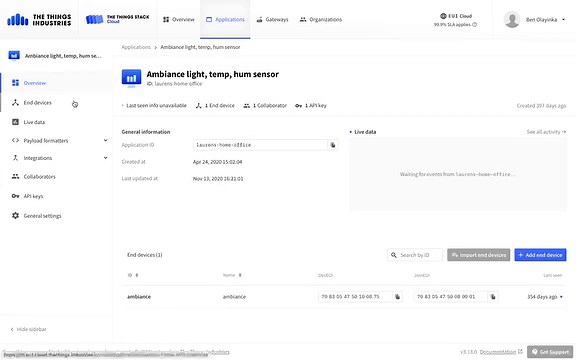Click the Applications breadcrumb link
This screenshot has height=360, width=576.
pos(136,47)
